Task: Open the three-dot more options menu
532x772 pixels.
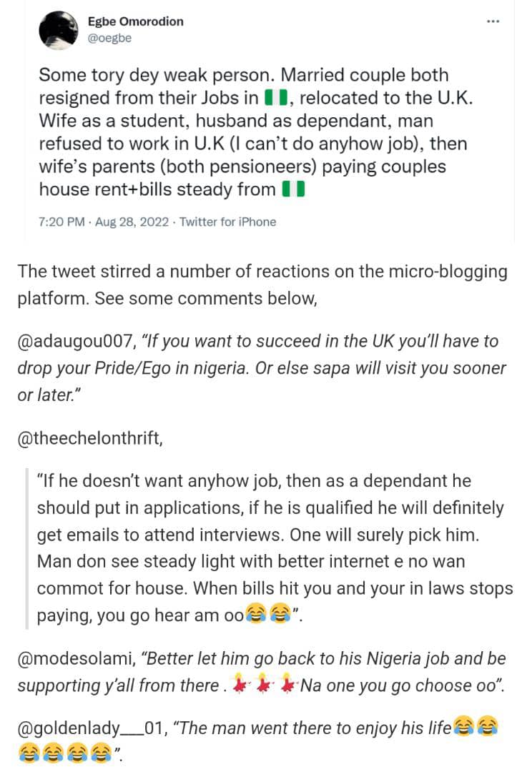Action: (x=492, y=21)
